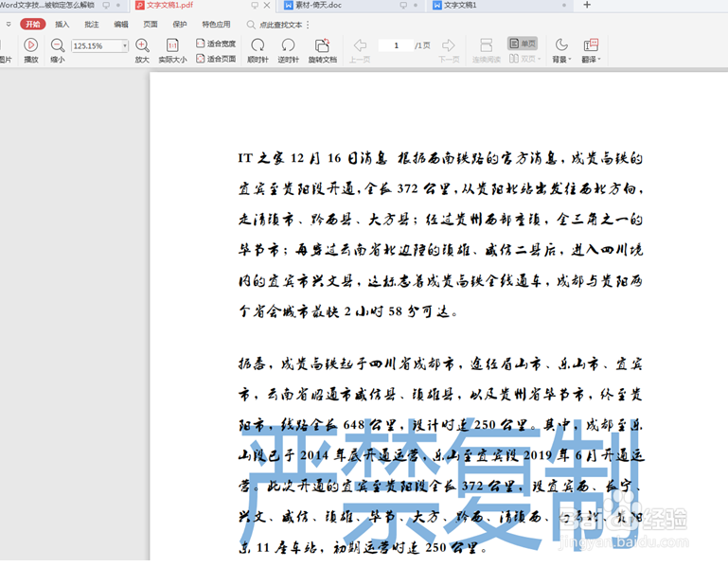
Task: Open the 插入 ribbon tab
Action: tap(62, 25)
